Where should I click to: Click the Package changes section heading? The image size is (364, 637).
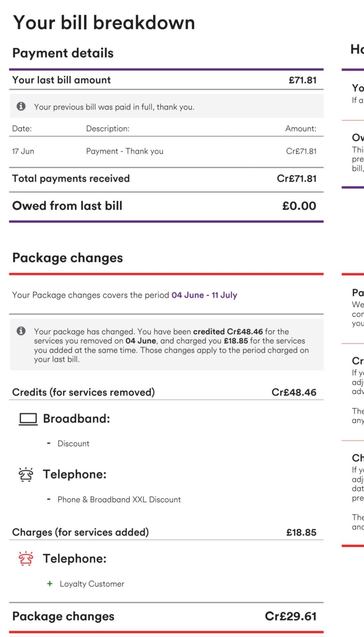pyautogui.click(x=67, y=258)
